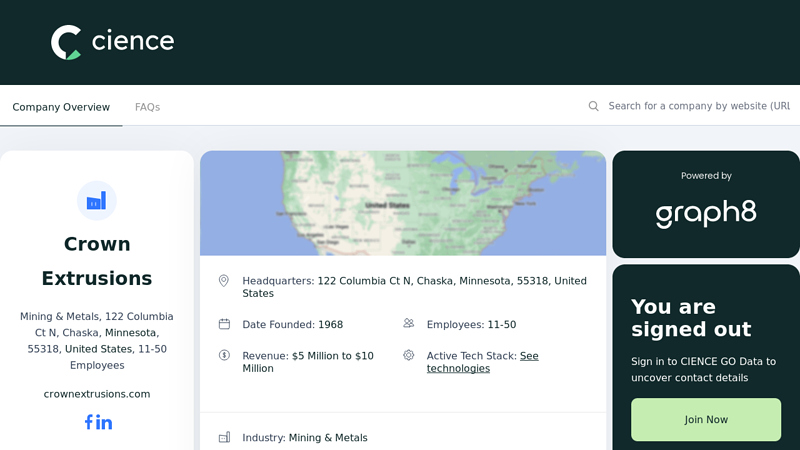Open the FAQs tab
This screenshot has width=800, height=450.
tap(147, 107)
